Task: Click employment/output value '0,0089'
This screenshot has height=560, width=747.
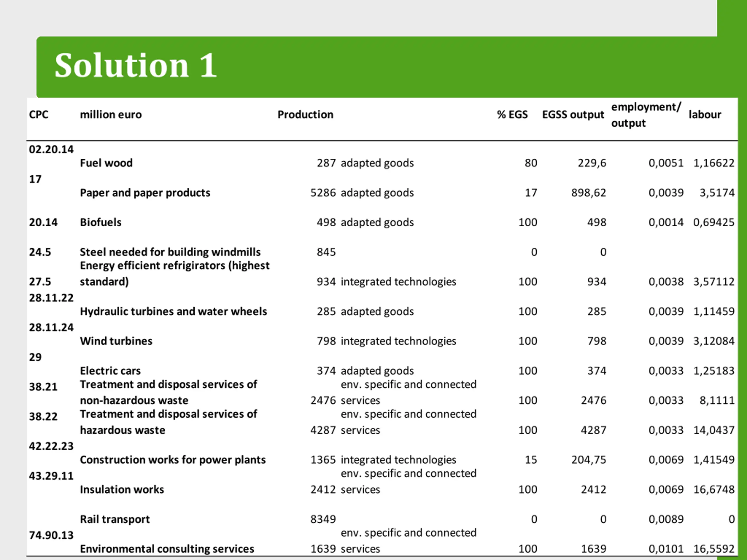Action: pos(666,519)
